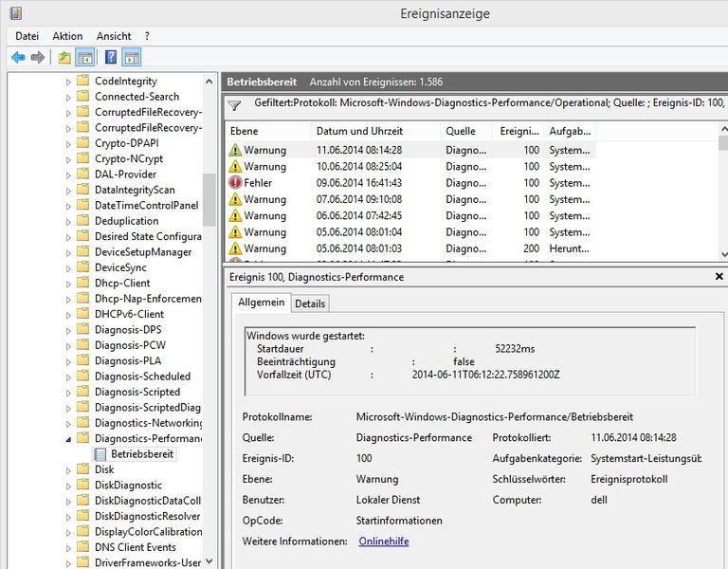This screenshot has height=569, width=728.
Task: Open the Ansicht menu
Action: click(114, 36)
